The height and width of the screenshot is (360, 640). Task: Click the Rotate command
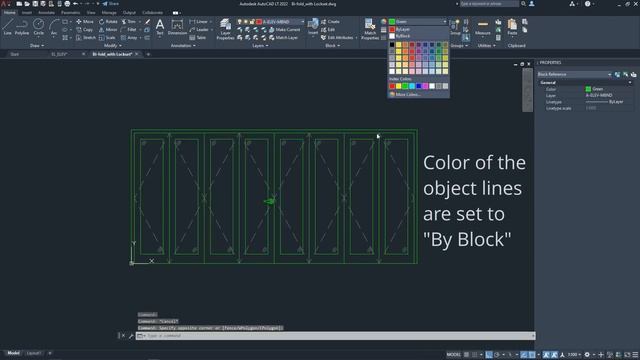(108, 22)
